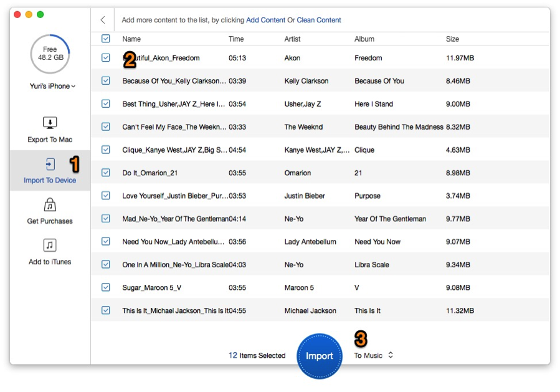The width and height of the screenshot is (560, 392).
Task: Click the Add Content link
Action: click(266, 20)
